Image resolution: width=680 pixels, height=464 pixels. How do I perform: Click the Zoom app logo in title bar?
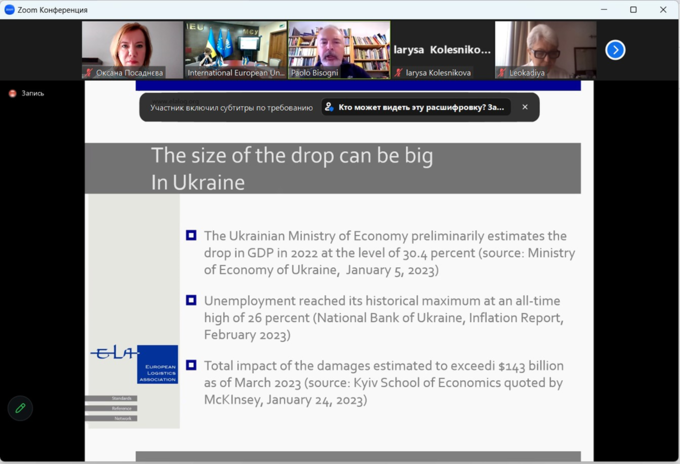pos(9,9)
